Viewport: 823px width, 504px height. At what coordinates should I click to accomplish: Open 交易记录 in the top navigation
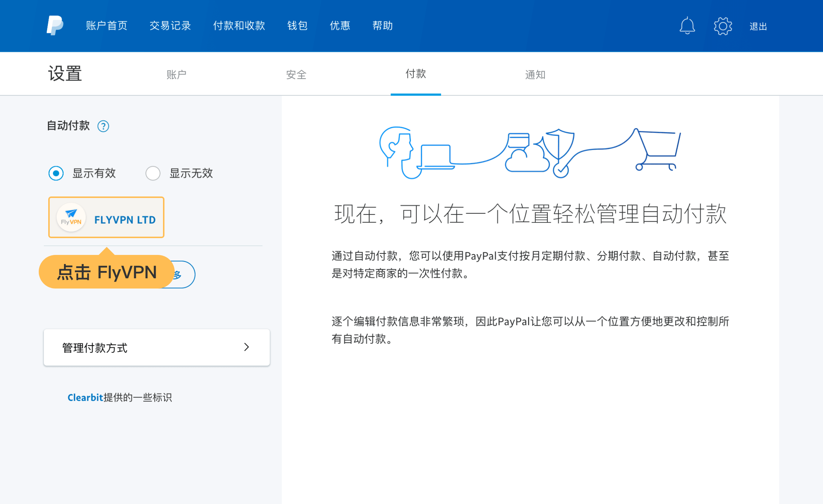(x=170, y=26)
